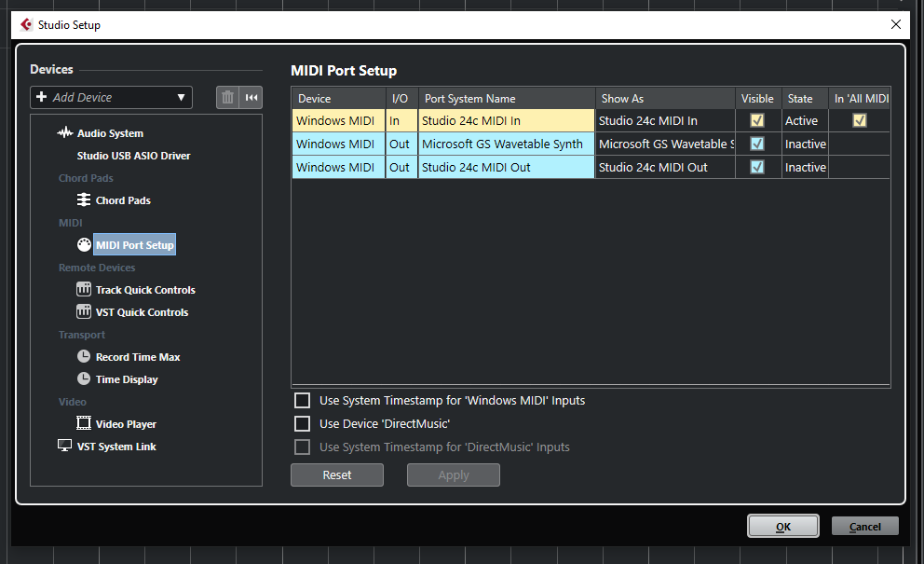Click the Record Time Max clock icon

pos(84,356)
